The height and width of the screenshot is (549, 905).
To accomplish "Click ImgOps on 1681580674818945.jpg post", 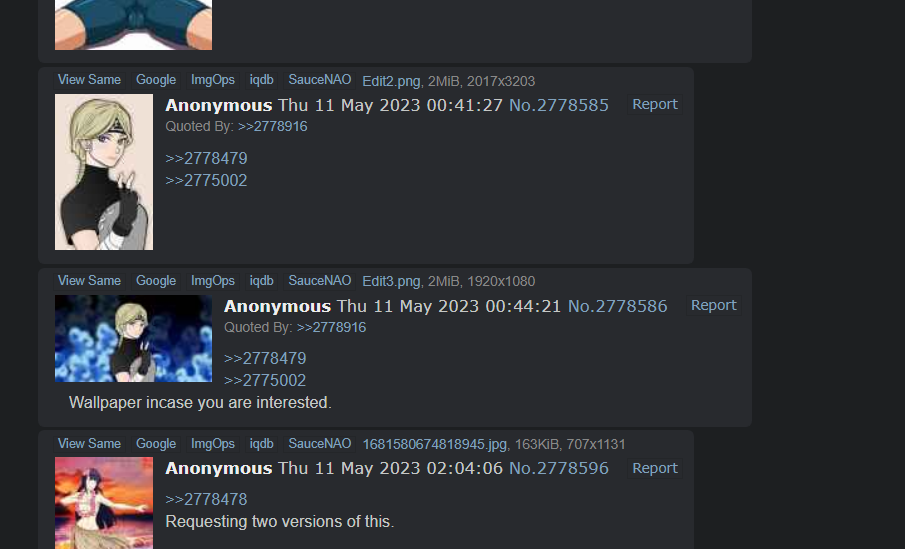I will click(x=213, y=443).
